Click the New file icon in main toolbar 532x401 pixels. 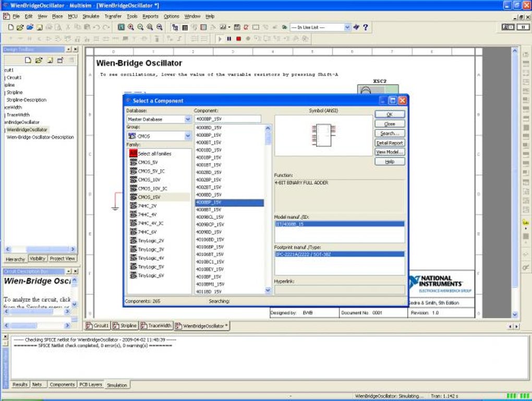(x=11, y=27)
